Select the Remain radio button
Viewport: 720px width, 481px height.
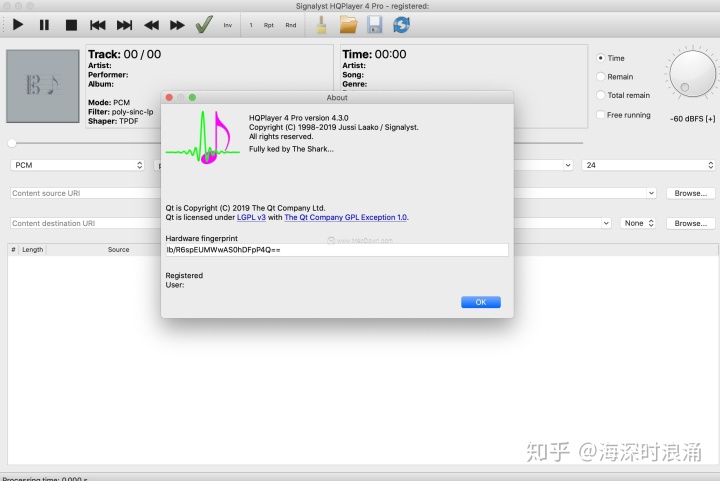click(x=601, y=77)
